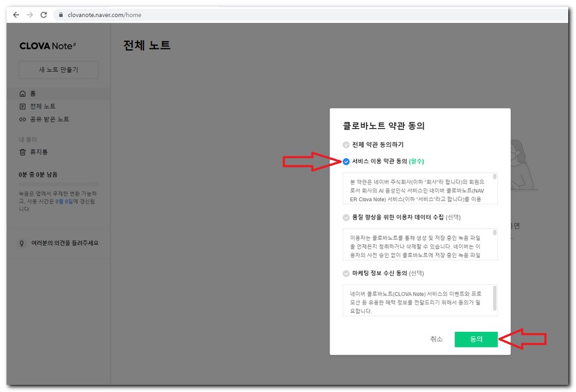576x392 pixels.
Task: Check 마케팅 정보 수신 동의 checkbox
Action: click(x=347, y=274)
